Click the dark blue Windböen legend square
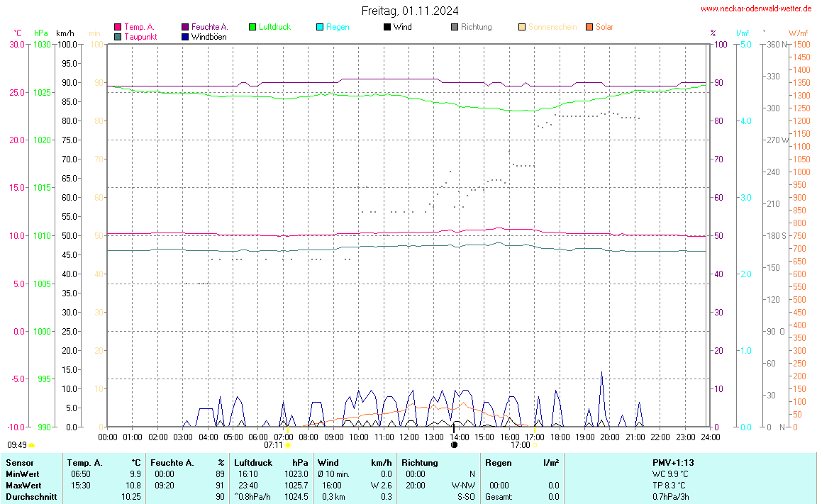 click(x=185, y=36)
